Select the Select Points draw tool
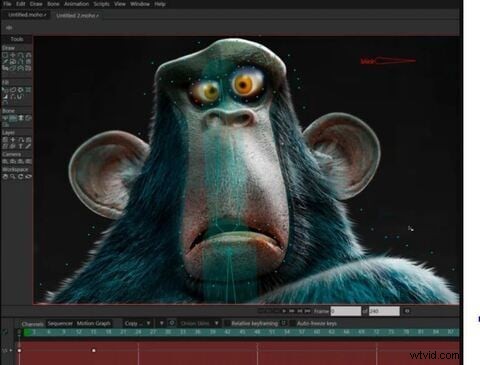The image size is (480, 365). (x=5, y=55)
